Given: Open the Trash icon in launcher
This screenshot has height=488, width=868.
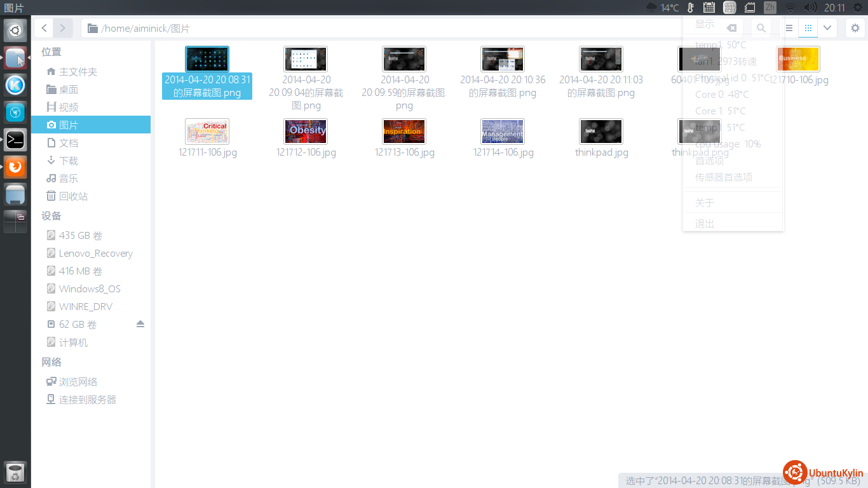Looking at the screenshot, I should point(15,473).
